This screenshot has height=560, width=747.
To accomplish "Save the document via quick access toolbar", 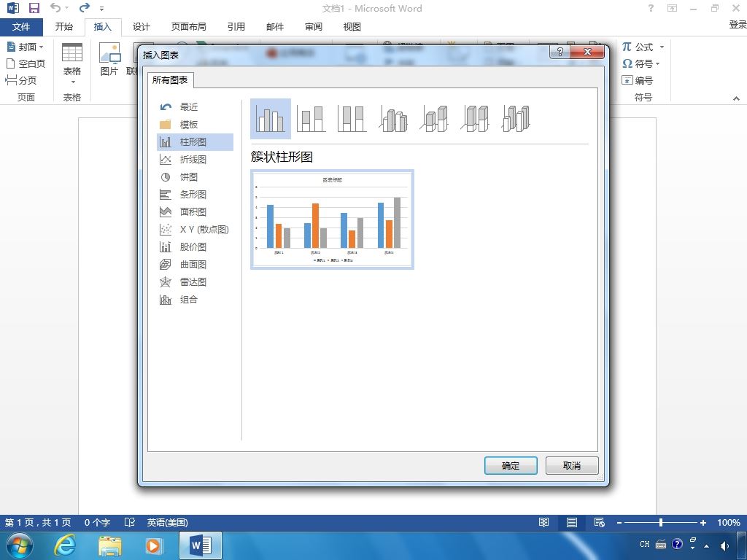I will click(34, 8).
